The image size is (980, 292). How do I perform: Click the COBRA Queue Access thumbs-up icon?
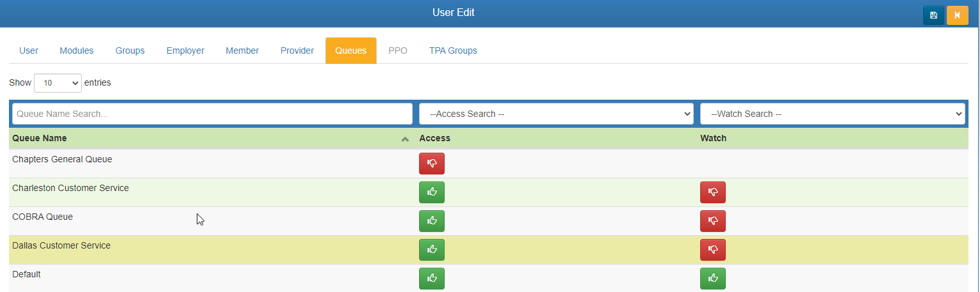click(x=431, y=221)
